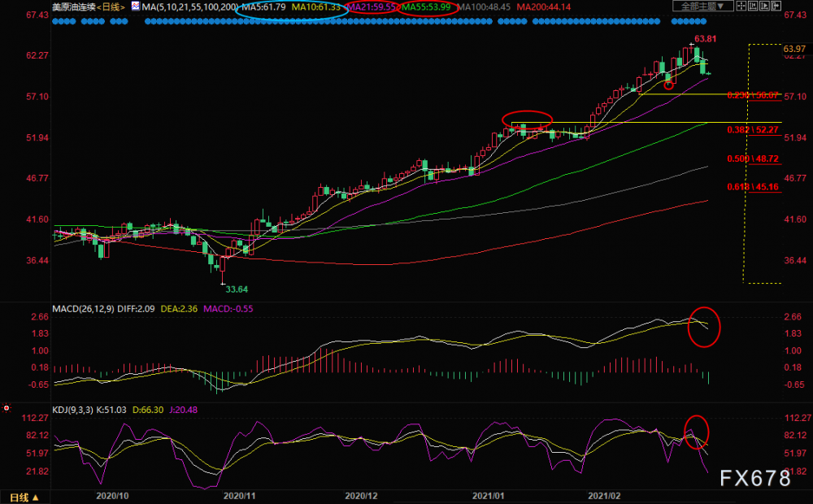Screen dimensions: 813x504
Task: Click the 112.27 KDJ left axis label
Action: pyautogui.click(x=35, y=418)
